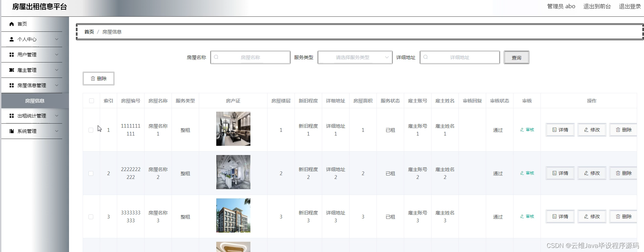
Task: Click the 详情 document icon in row 1
Action: 554,130
